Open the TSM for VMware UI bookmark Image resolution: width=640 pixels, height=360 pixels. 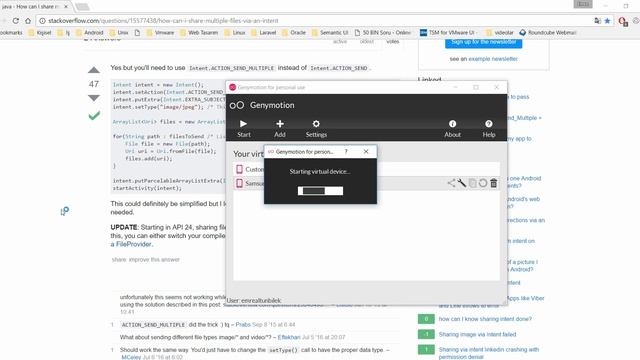pos(448,32)
